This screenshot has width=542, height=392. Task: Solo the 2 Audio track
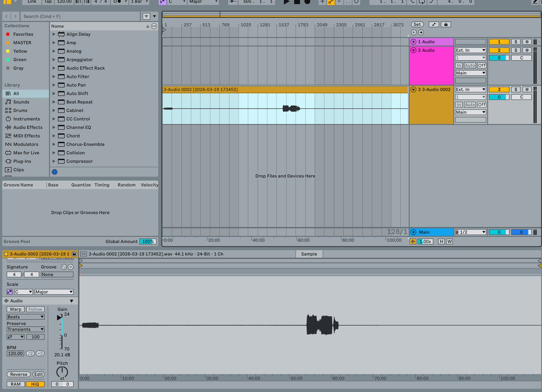(516, 50)
